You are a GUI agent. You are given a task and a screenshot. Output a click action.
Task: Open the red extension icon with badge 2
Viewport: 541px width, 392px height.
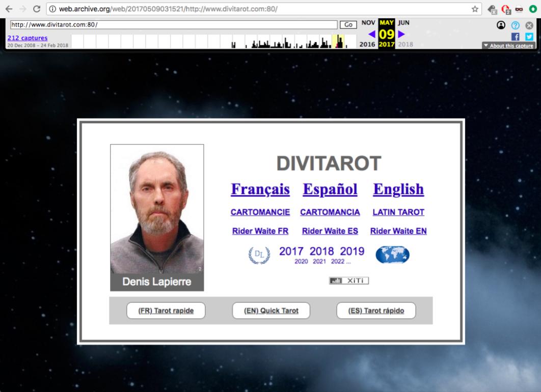(x=506, y=9)
